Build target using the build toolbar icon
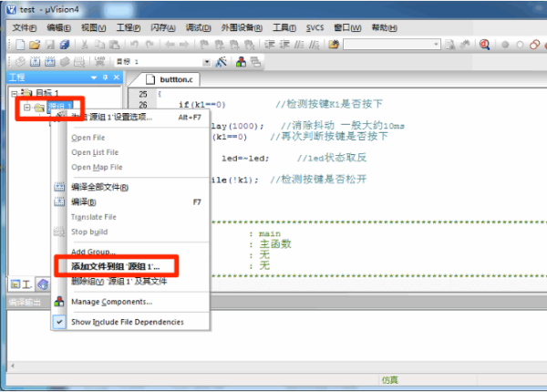The image size is (547, 392). [x=35, y=62]
